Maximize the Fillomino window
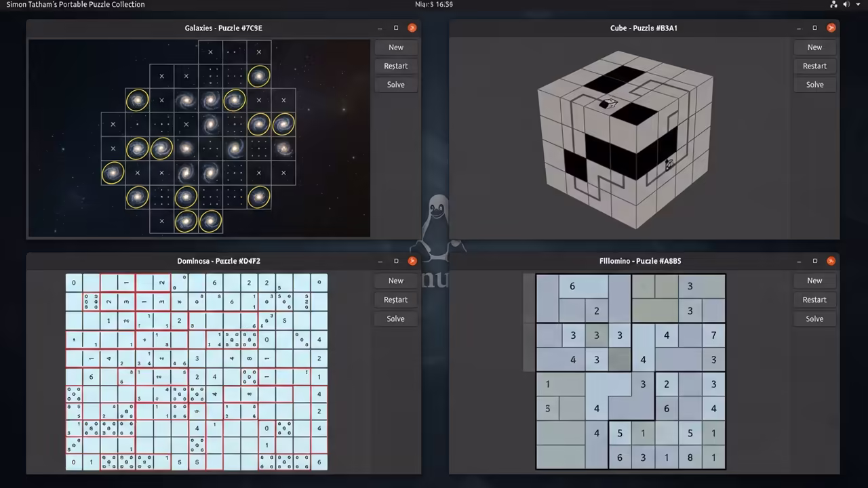The height and width of the screenshot is (488, 868). (815, 261)
